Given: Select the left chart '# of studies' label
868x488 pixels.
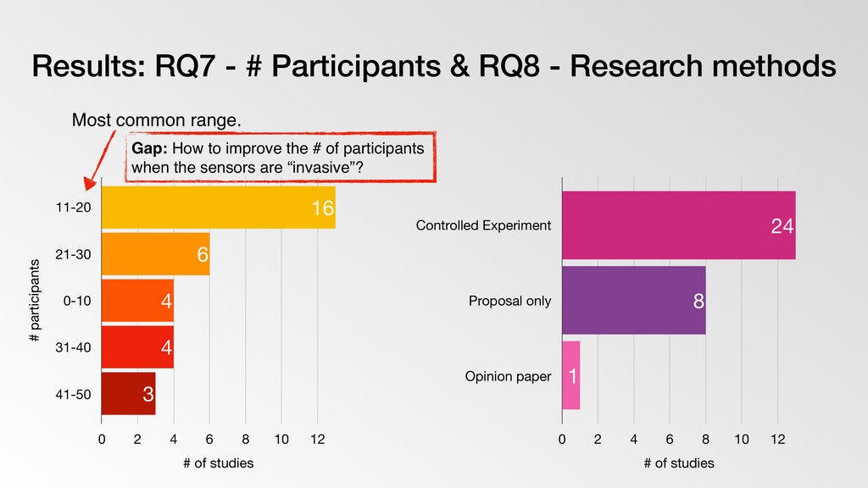Looking at the screenshot, I should (x=218, y=463).
